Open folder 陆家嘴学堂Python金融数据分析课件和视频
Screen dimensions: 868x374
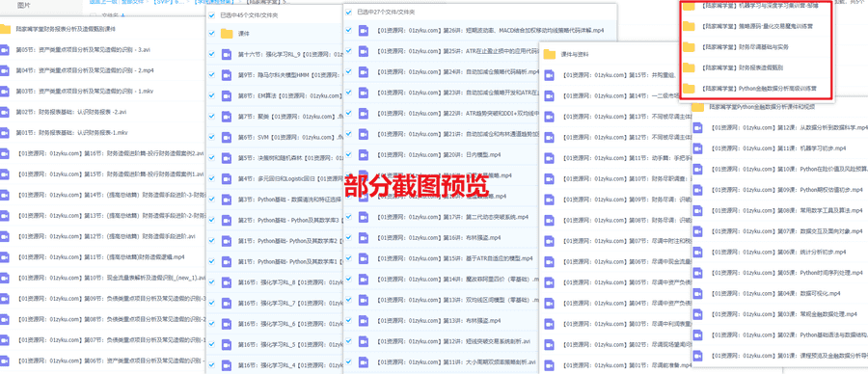pyautogui.click(x=762, y=107)
